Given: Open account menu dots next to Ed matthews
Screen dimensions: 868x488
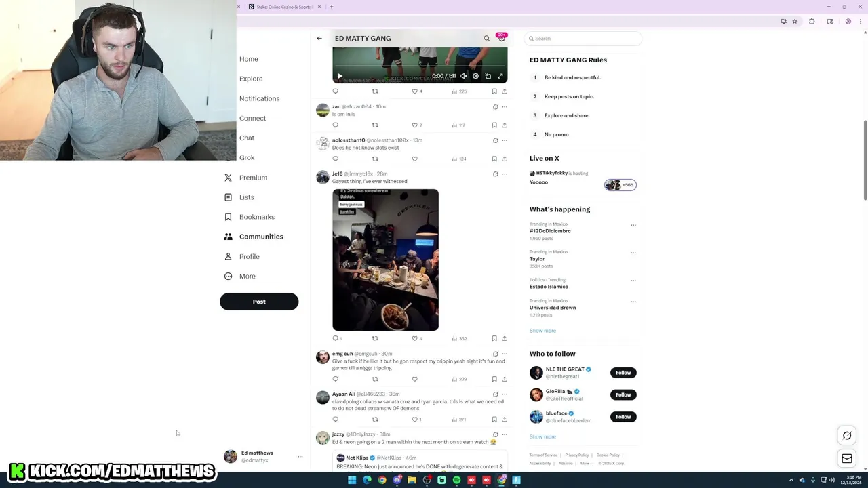Looking at the screenshot, I should 300,456.
